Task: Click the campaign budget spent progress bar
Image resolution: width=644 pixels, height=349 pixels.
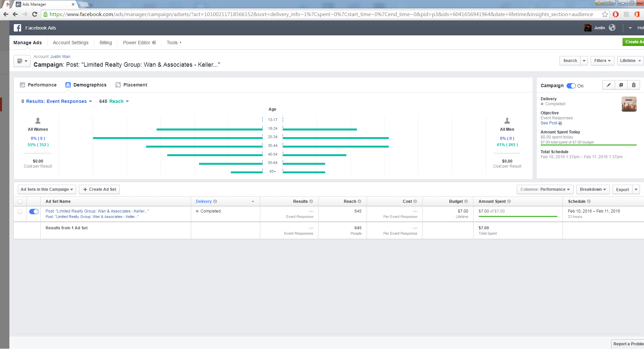Action: pyautogui.click(x=588, y=145)
